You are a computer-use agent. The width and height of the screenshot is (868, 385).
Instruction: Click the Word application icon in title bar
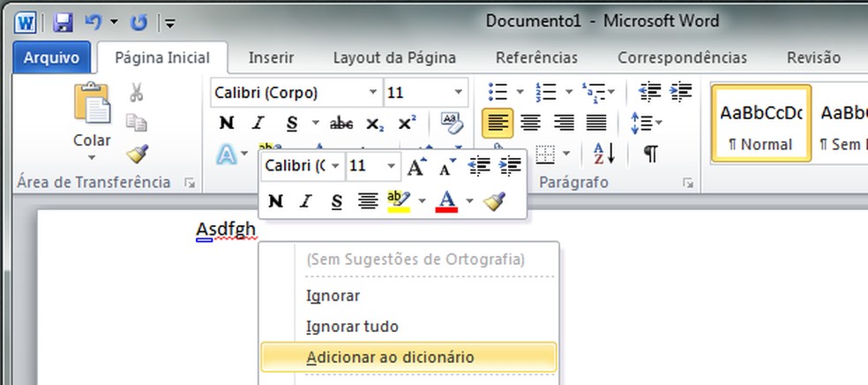coord(25,23)
